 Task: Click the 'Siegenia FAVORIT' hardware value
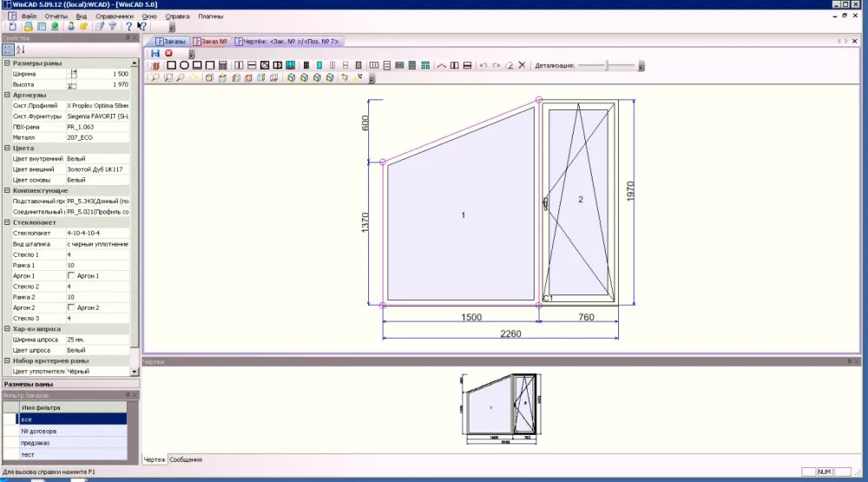coord(98,116)
